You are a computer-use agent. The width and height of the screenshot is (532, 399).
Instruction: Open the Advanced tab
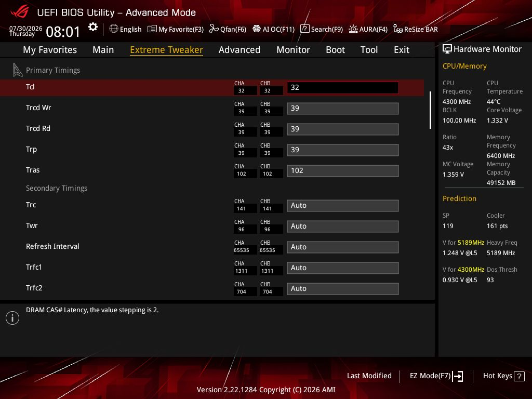tap(239, 50)
